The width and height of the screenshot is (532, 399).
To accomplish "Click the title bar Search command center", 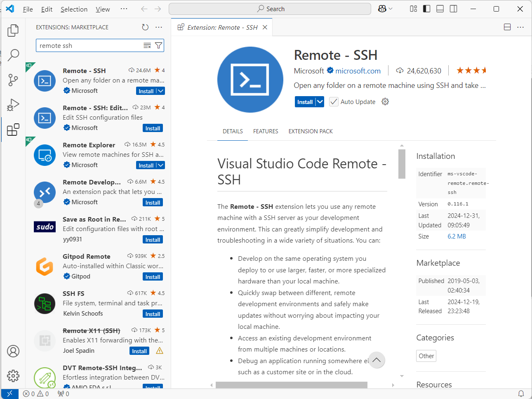I will [270, 9].
